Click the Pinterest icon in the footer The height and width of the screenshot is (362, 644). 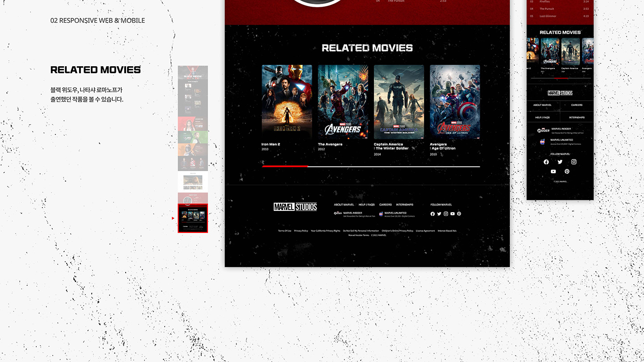pos(459,214)
